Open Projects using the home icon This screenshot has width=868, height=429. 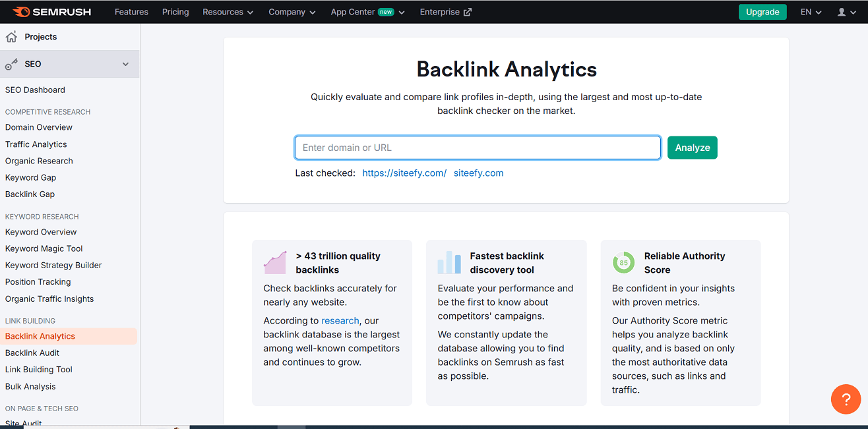[x=11, y=36]
